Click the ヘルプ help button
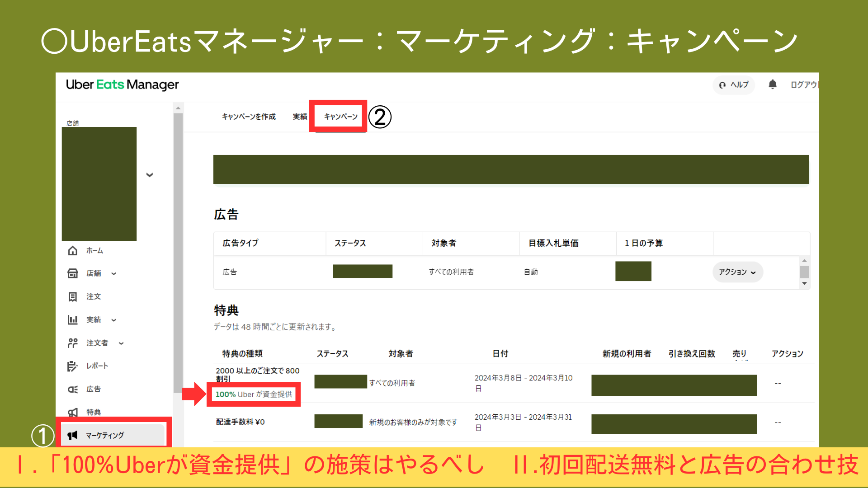 click(734, 85)
